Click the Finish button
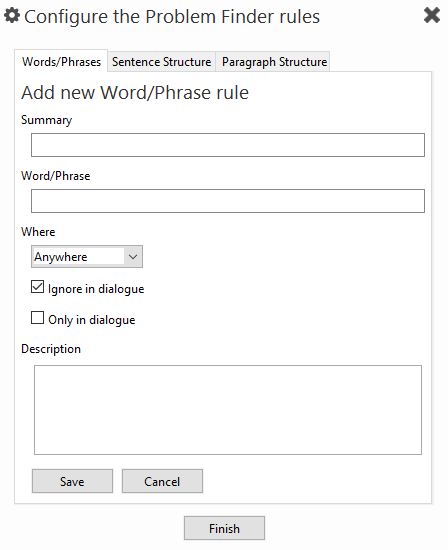The image size is (448, 550). [x=224, y=528]
